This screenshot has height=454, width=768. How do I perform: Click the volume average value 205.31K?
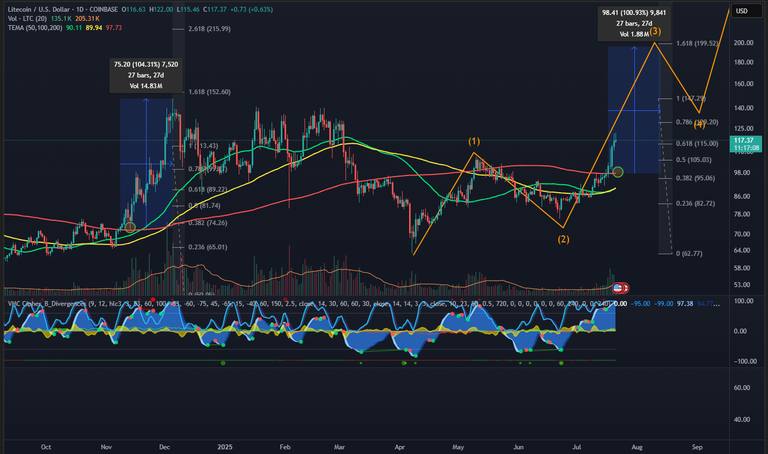(x=88, y=19)
